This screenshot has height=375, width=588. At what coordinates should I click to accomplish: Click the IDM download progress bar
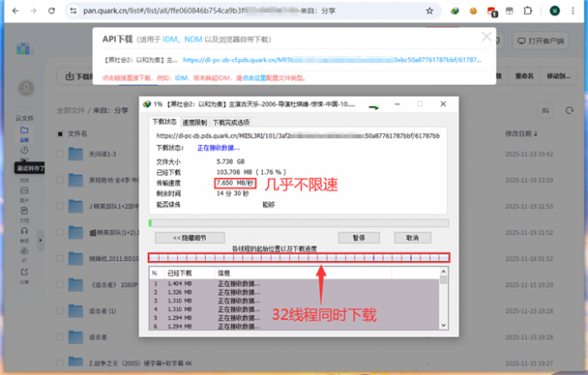pos(298,223)
